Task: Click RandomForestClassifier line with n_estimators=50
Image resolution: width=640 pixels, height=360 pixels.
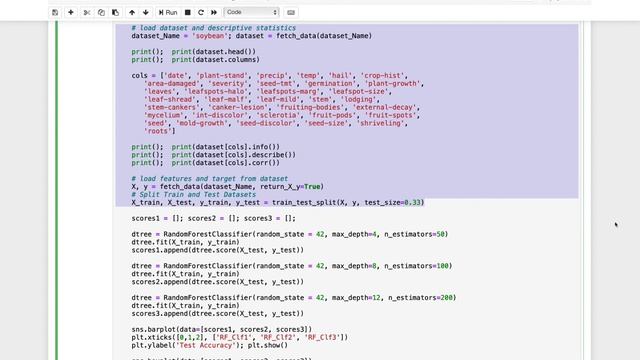Action: click(290, 234)
